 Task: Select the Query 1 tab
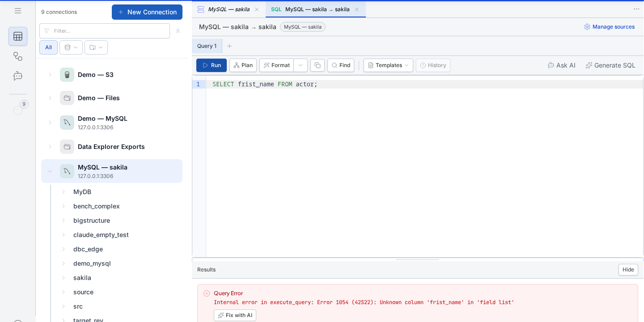click(207, 46)
